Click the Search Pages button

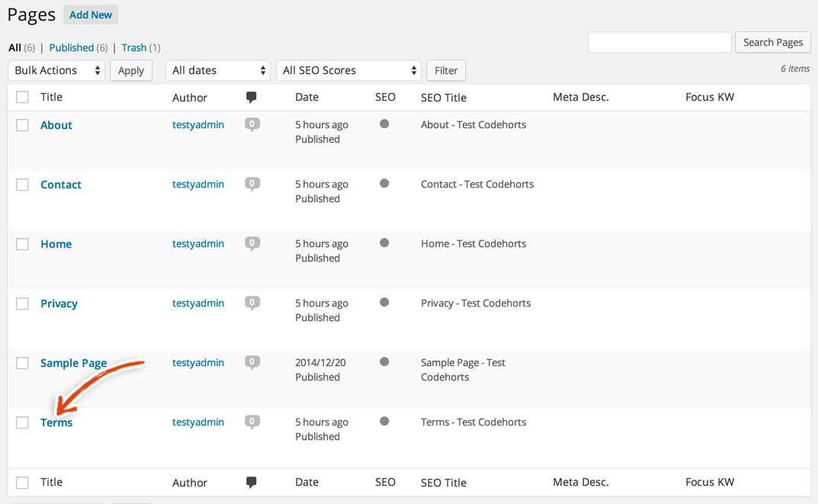point(772,42)
